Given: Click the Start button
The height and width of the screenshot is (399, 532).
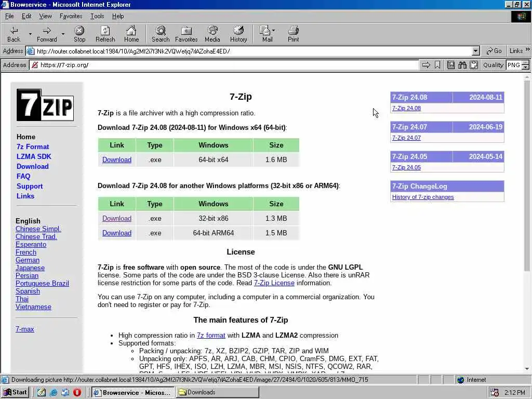Looking at the screenshot, I should [x=16, y=392].
